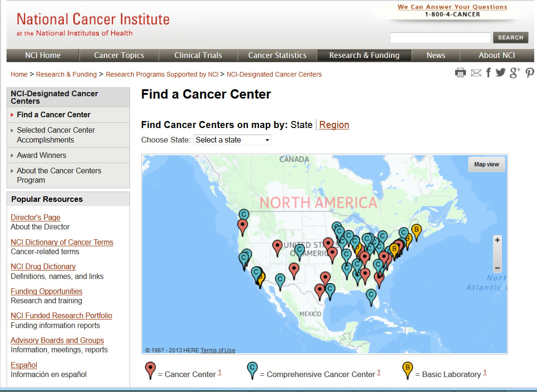The width and height of the screenshot is (537, 392).
Task: Switch to finding centers by Region
Action: click(x=334, y=125)
